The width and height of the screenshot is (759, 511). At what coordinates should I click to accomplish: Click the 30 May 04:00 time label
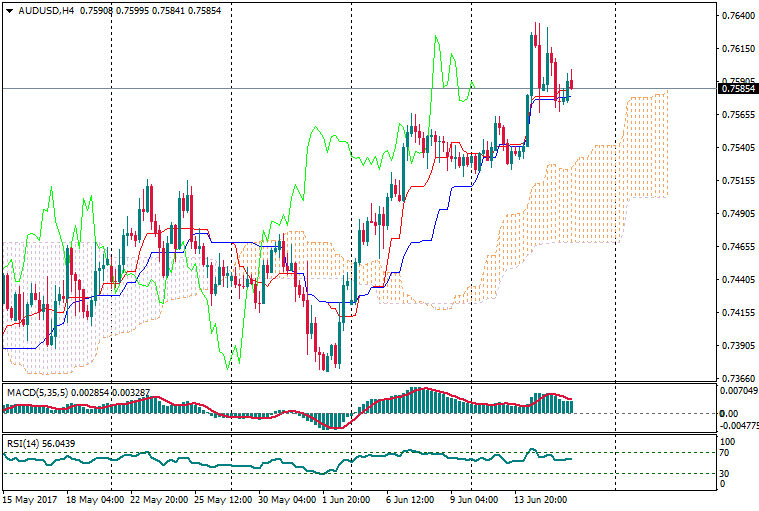[284, 498]
